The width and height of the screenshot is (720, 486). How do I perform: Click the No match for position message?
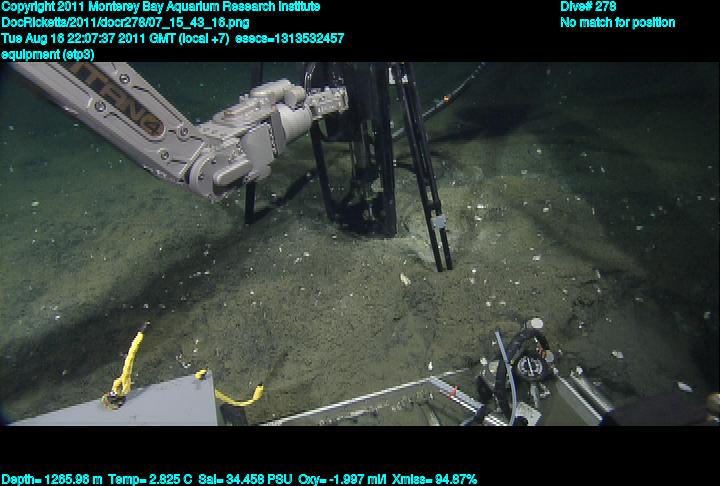click(617, 23)
